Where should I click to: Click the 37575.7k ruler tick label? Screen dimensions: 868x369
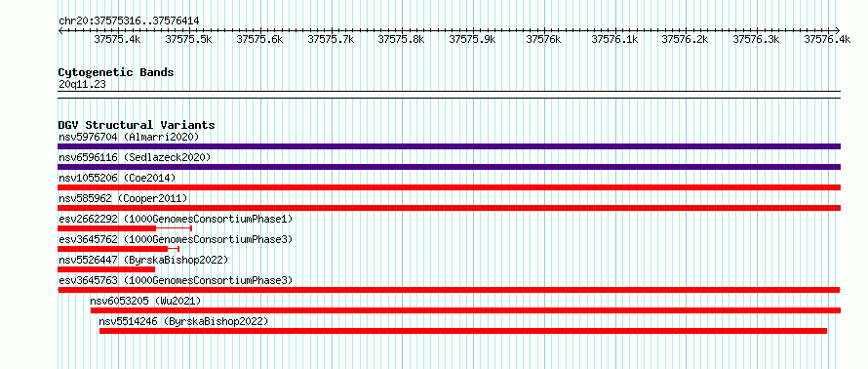(x=331, y=39)
